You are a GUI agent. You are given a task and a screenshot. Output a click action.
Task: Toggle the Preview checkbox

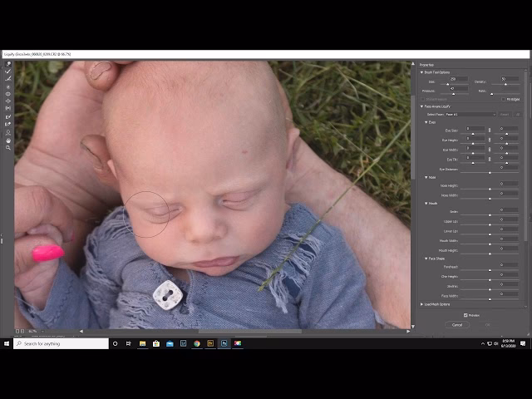coord(465,315)
